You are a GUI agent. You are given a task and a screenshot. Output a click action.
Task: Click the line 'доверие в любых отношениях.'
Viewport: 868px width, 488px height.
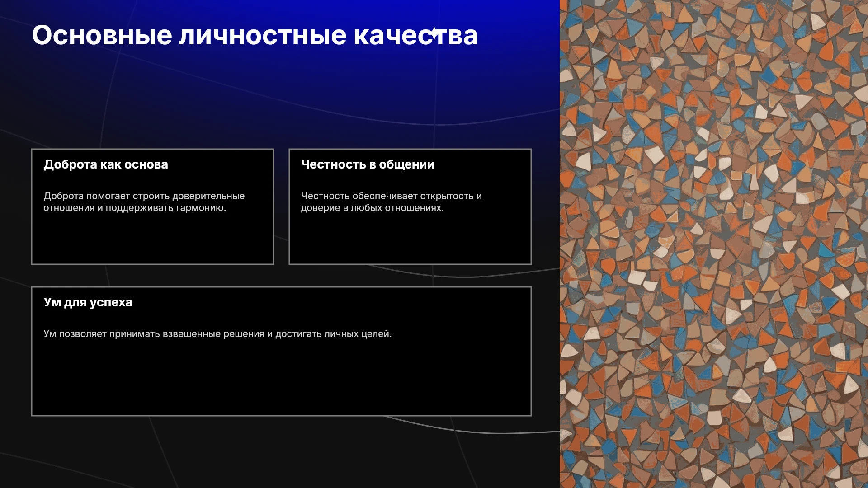click(x=373, y=208)
